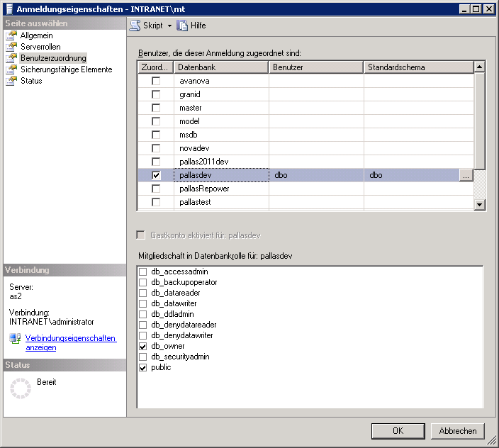
Task: Click database list scrollbar up arrow
Action: [x=479, y=67]
